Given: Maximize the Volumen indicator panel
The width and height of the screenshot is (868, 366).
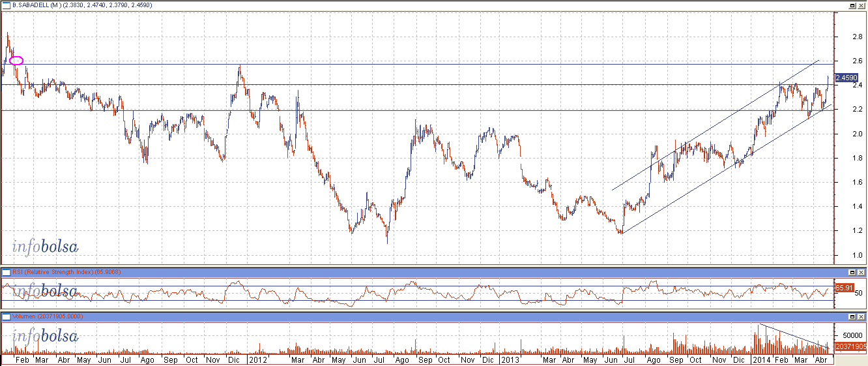Looking at the screenshot, I should 852,316.
